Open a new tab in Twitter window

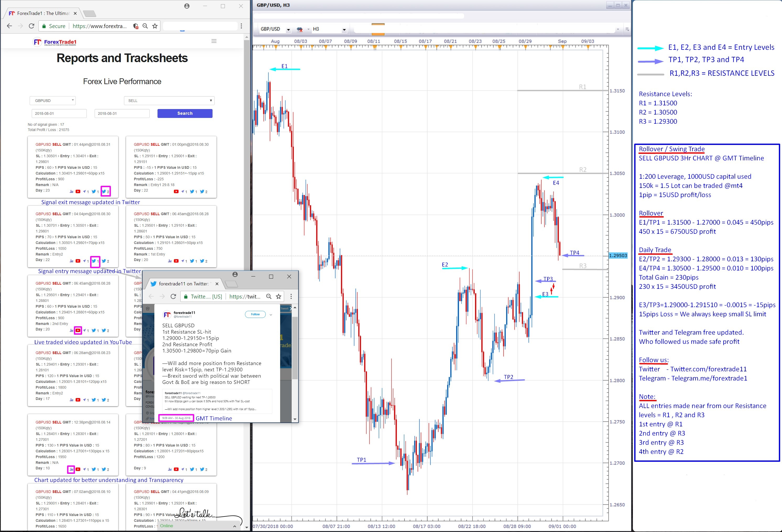pos(231,284)
